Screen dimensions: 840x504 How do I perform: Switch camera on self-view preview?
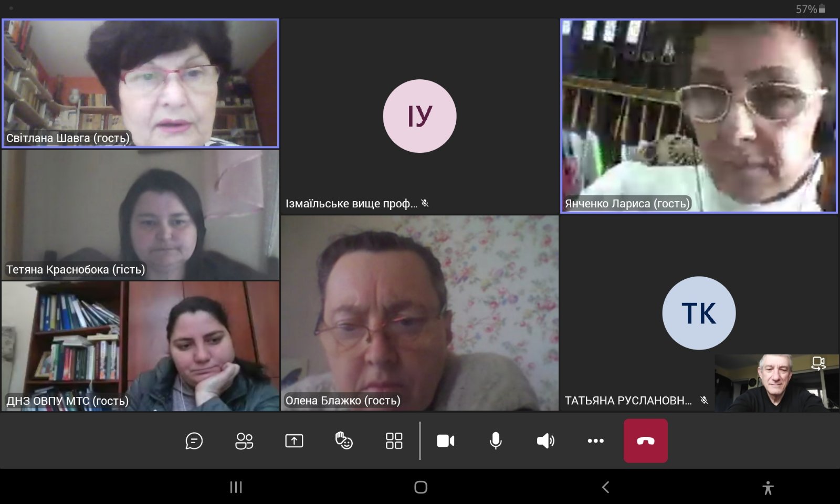point(818,363)
